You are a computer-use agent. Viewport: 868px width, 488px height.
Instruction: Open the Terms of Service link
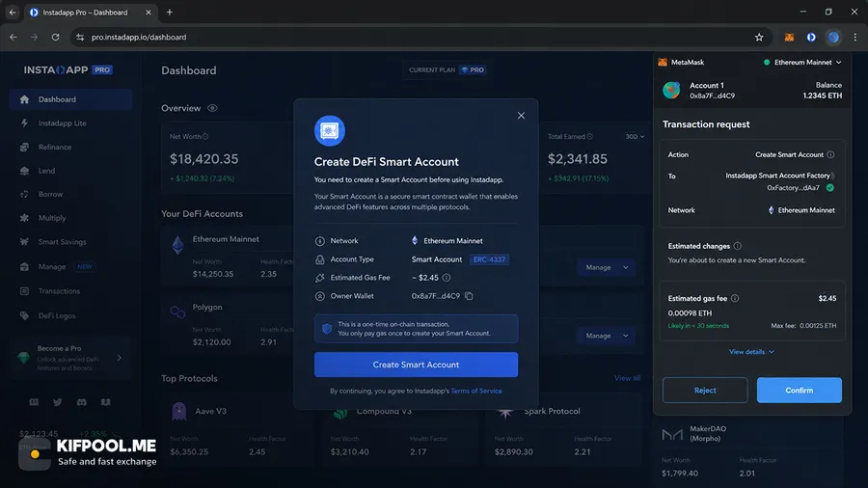(476, 392)
